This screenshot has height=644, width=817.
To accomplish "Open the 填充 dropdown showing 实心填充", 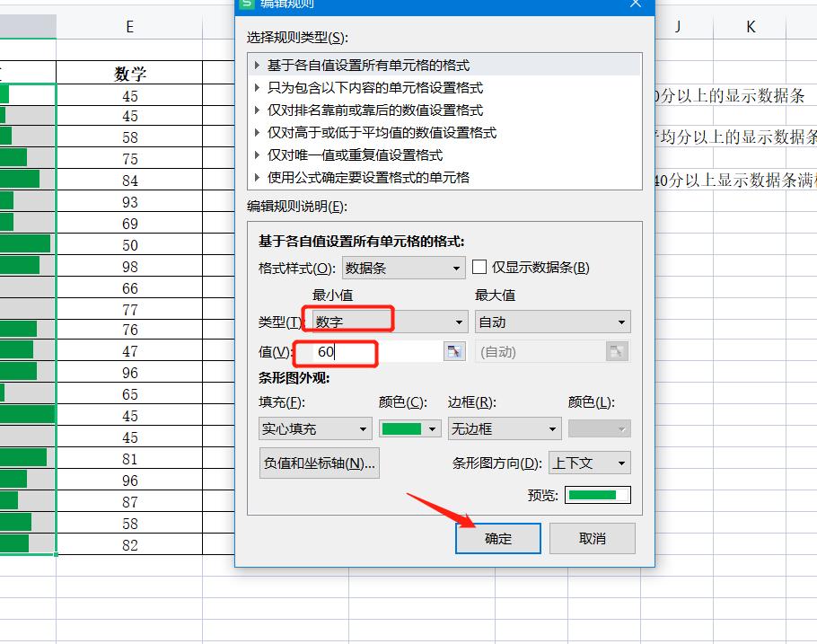I will [x=314, y=428].
